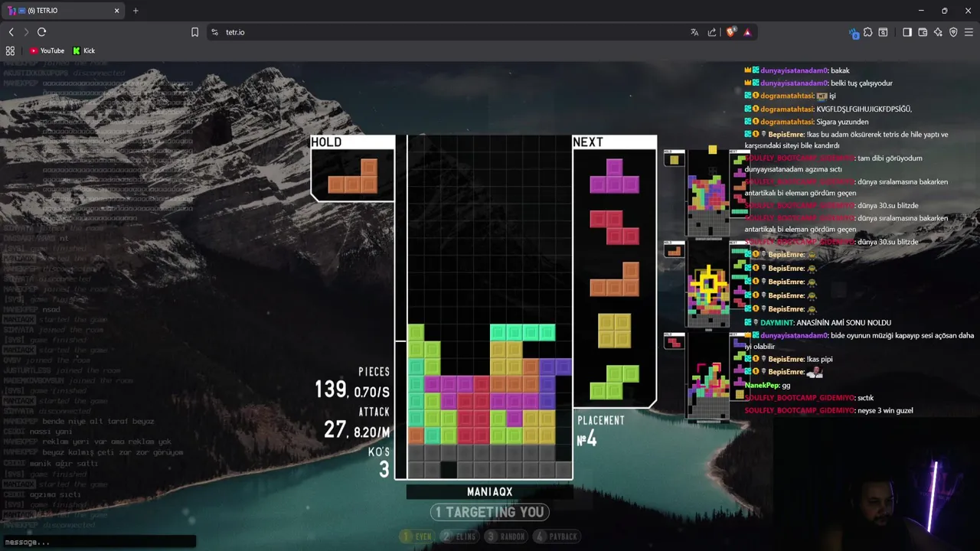Open Brave Shields lion icon
Viewport: 980px width, 551px height.
click(730, 32)
